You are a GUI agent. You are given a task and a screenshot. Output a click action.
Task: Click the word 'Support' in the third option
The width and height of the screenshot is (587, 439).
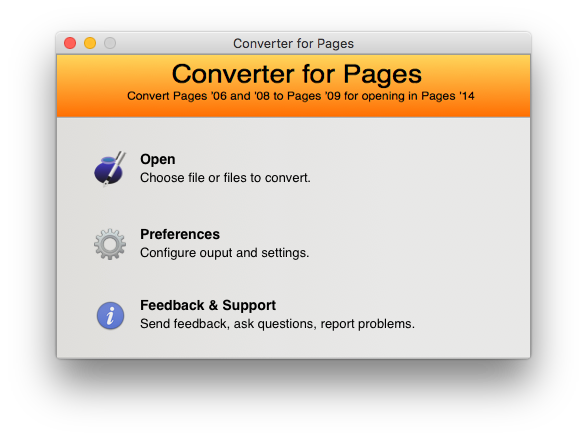249,306
